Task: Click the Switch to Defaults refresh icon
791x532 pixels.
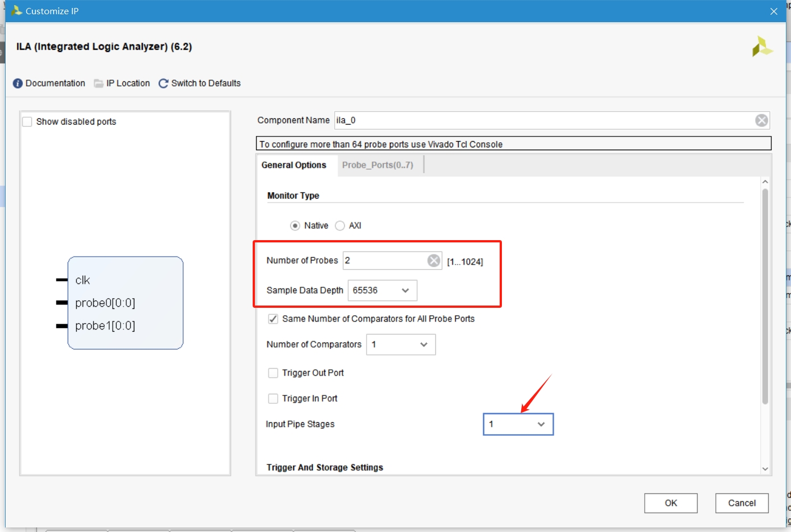Action: pyautogui.click(x=163, y=83)
